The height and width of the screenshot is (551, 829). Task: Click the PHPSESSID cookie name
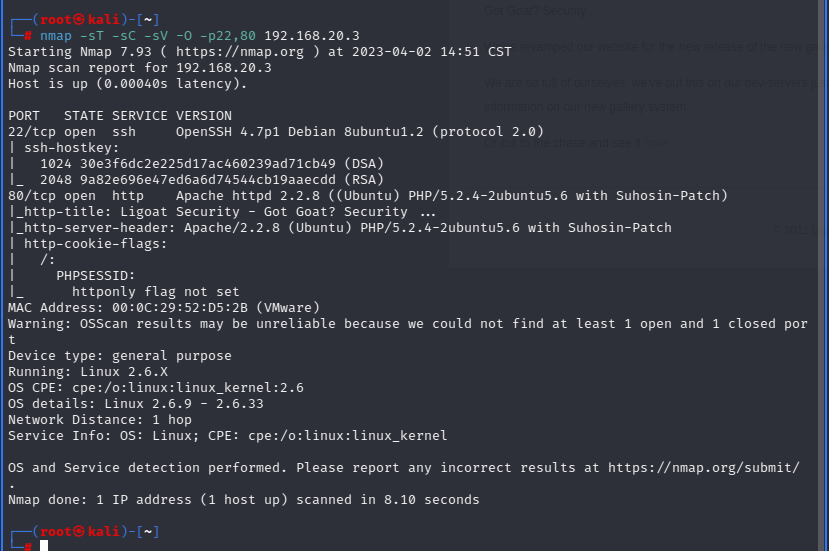point(96,275)
